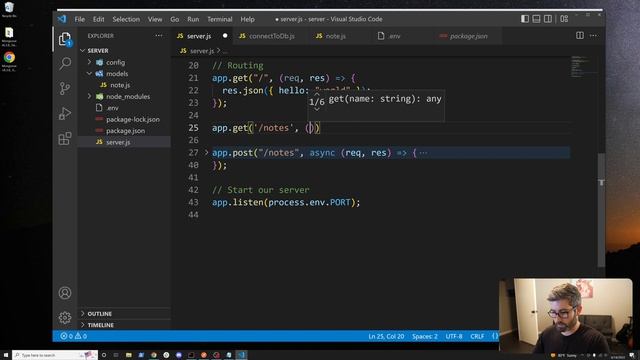Change line endings via CRLF
Image resolution: width=640 pixels, height=360 pixels.
[477, 336]
